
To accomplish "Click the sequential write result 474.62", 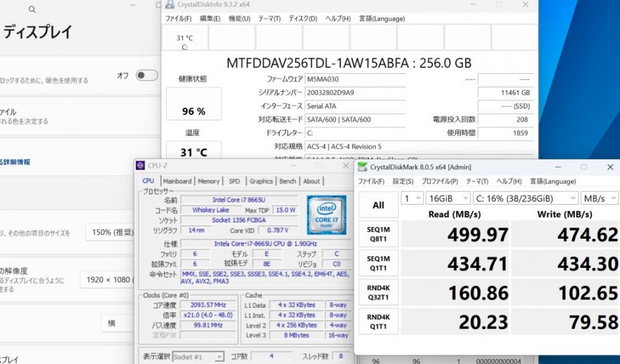I will pyautogui.click(x=565, y=234).
